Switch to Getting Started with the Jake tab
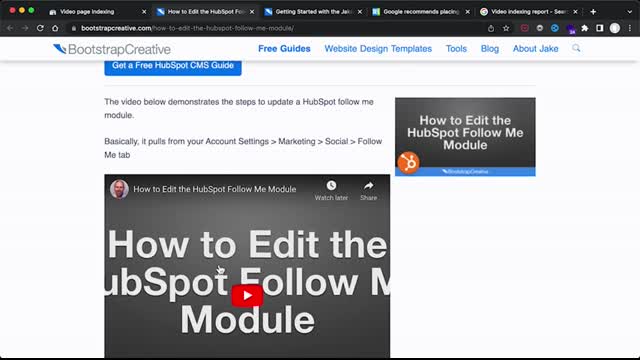The height and width of the screenshot is (360, 640). click(313, 12)
